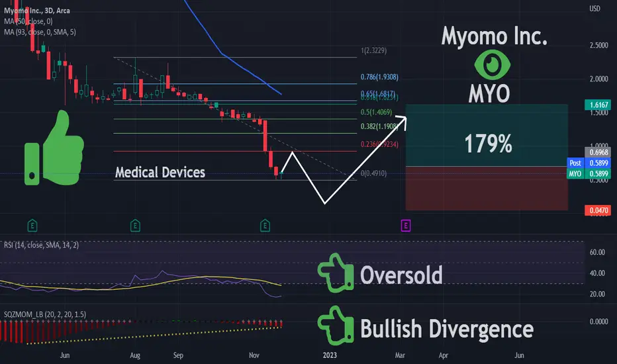Click the 0.5(1.4069) Fibonacci level label
617x364 pixels.
(x=376, y=112)
